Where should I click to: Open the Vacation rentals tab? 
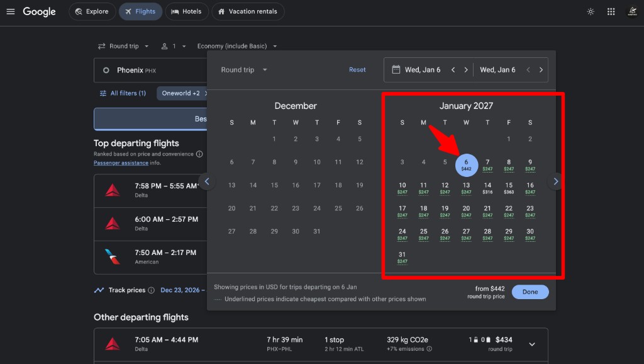(248, 11)
